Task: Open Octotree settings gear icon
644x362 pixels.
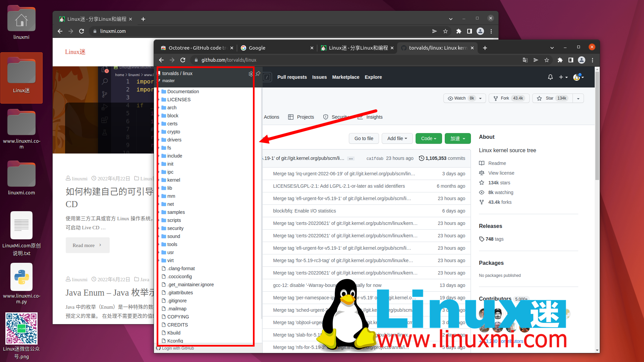Action: click(251, 74)
